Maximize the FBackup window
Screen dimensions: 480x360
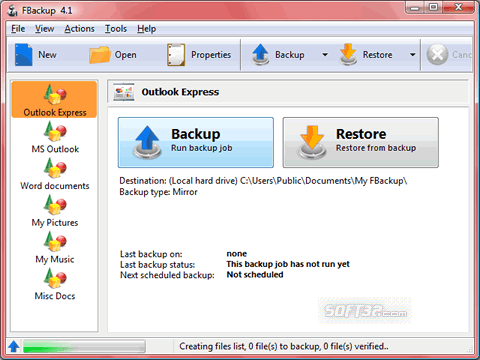433,7
